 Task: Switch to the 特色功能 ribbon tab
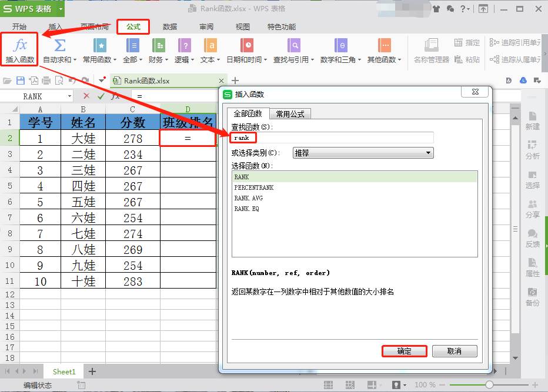pos(282,26)
